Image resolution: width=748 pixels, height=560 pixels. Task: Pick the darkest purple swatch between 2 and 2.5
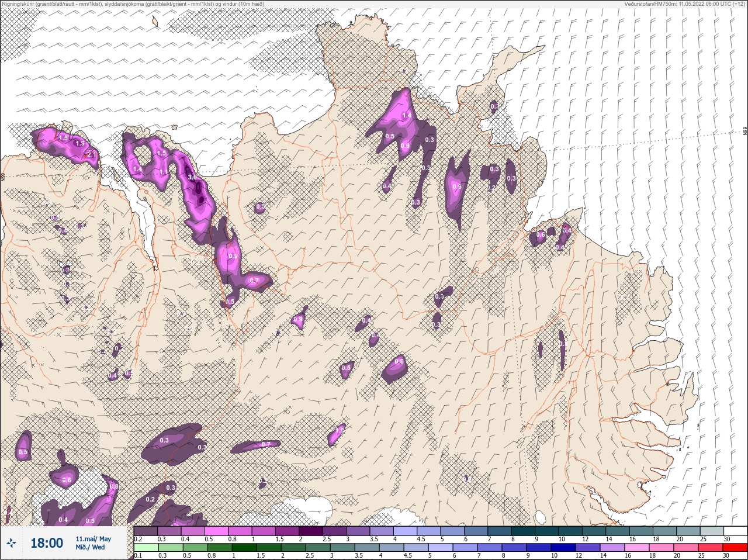311,531
